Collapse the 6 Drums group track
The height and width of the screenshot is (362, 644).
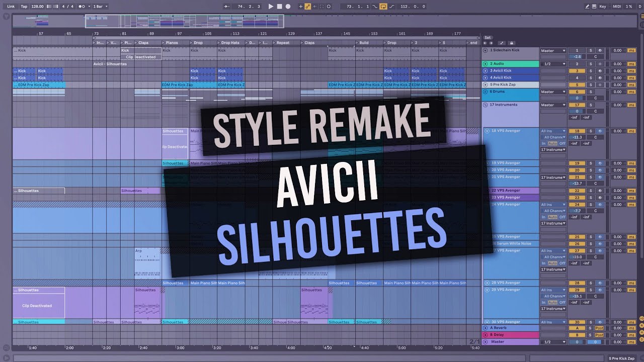(486, 92)
